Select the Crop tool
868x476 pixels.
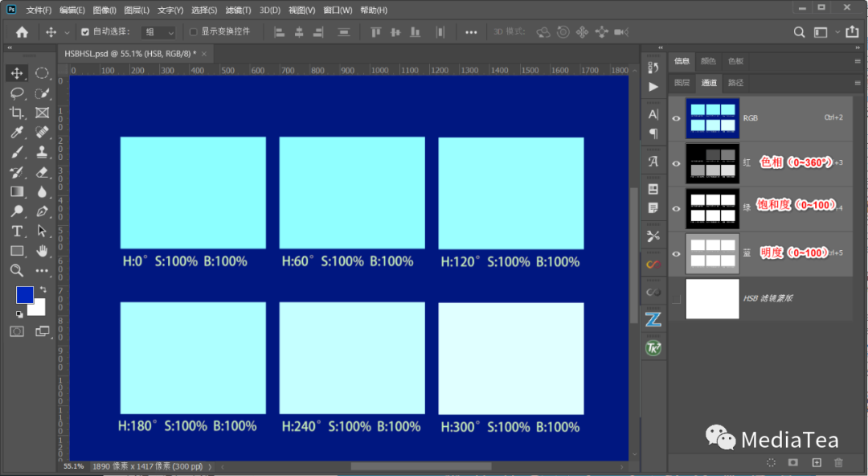17,113
